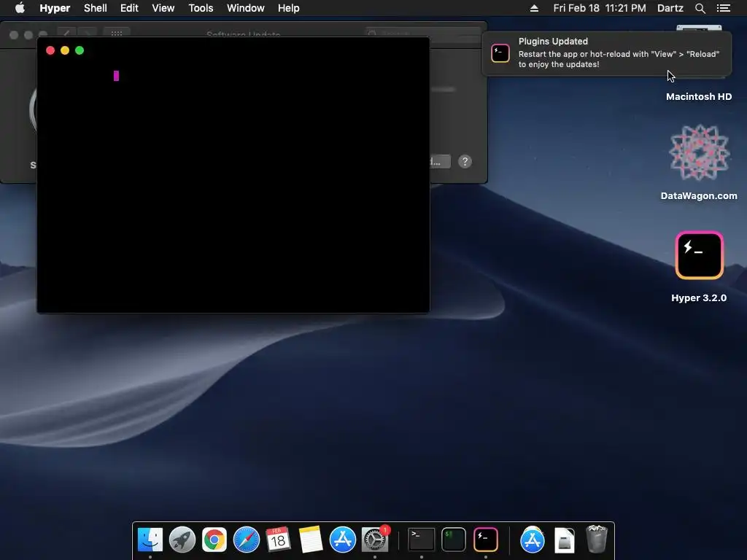This screenshot has width=747, height=560.
Task: Open the Trash in the dock
Action: coord(596,540)
